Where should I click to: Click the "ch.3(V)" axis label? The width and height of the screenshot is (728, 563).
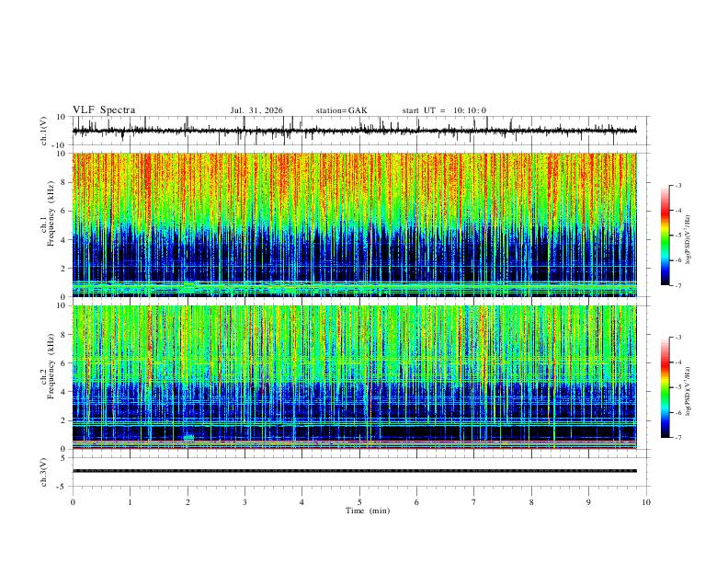tap(44, 472)
